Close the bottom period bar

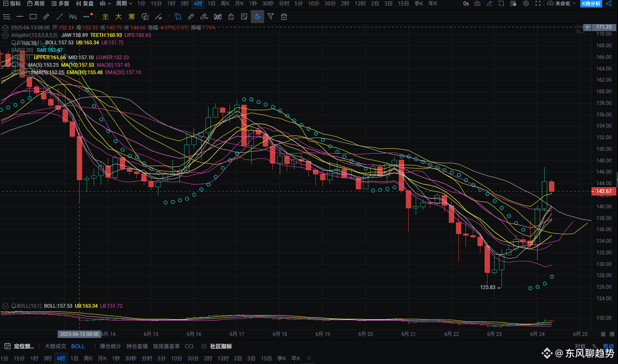click(x=309, y=358)
